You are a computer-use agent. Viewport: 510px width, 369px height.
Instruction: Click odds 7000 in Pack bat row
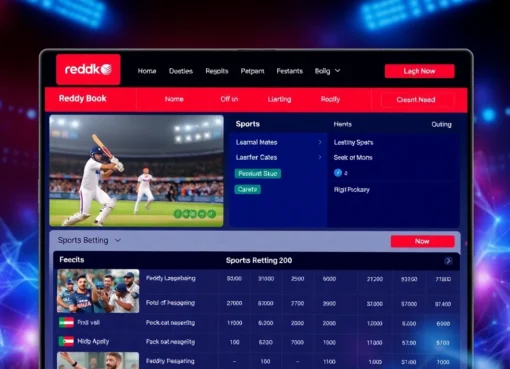[297, 342]
